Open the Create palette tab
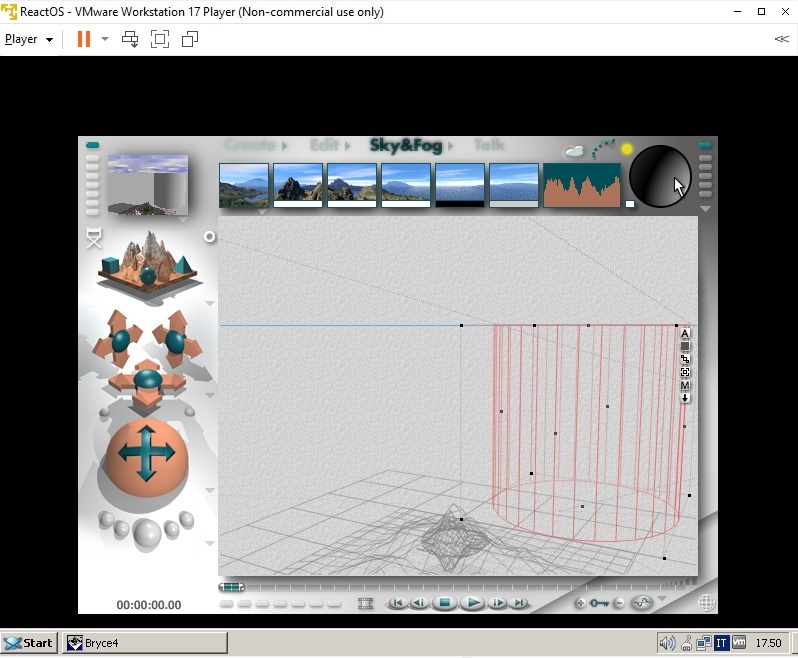The image size is (798, 658). [x=250, y=146]
